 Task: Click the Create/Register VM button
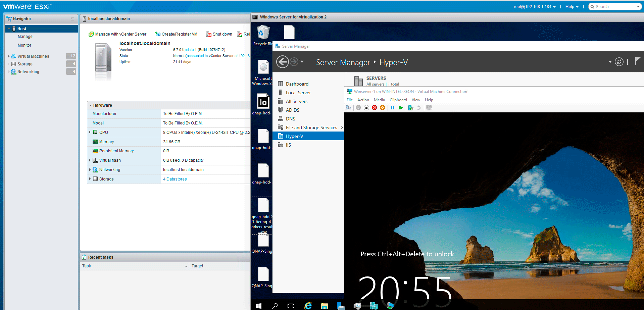176,34
